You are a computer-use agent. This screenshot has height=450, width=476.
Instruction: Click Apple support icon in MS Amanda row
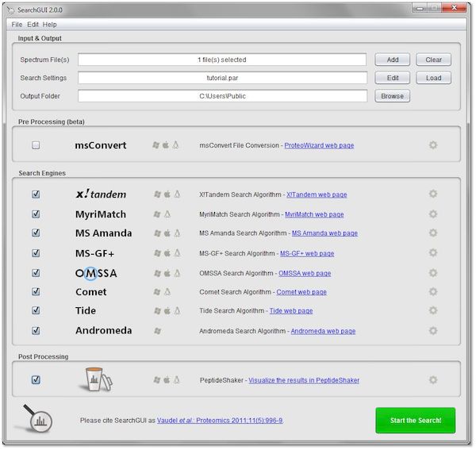[x=167, y=233]
